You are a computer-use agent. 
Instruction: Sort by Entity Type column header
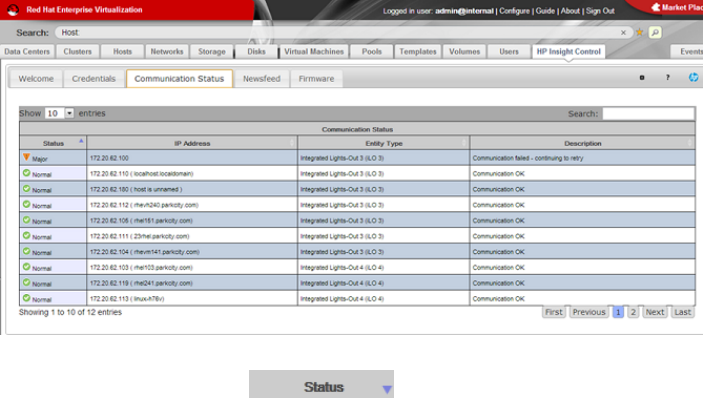[384, 143]
